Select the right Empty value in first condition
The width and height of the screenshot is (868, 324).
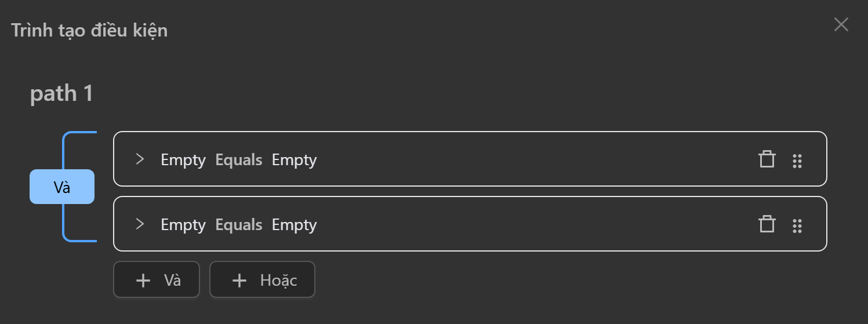tap(294, 160)
